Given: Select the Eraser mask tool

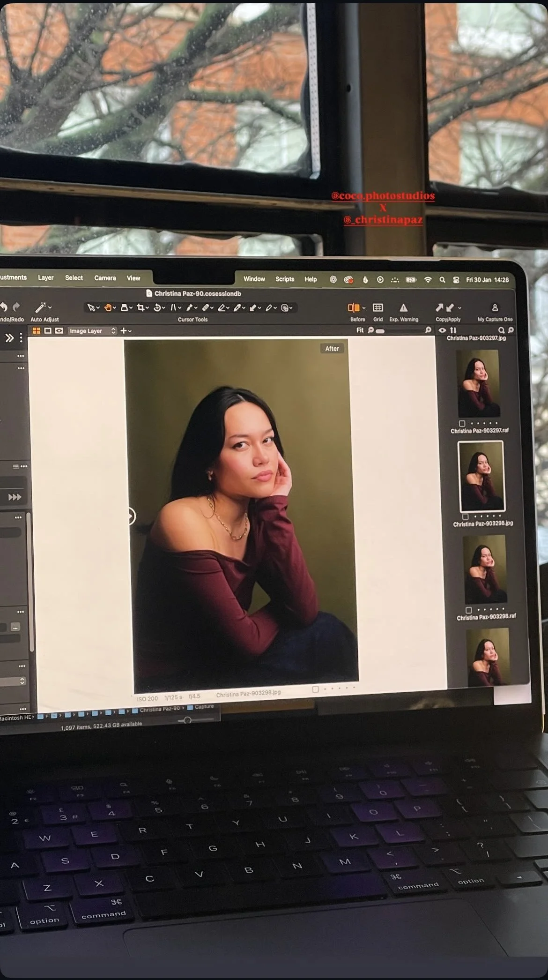Looking at the screenshot, I should (x=222, y=308).
